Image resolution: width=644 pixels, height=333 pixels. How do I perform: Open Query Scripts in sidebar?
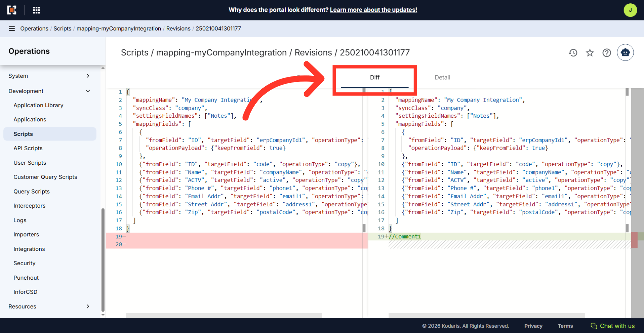click(x=32, y=191)
